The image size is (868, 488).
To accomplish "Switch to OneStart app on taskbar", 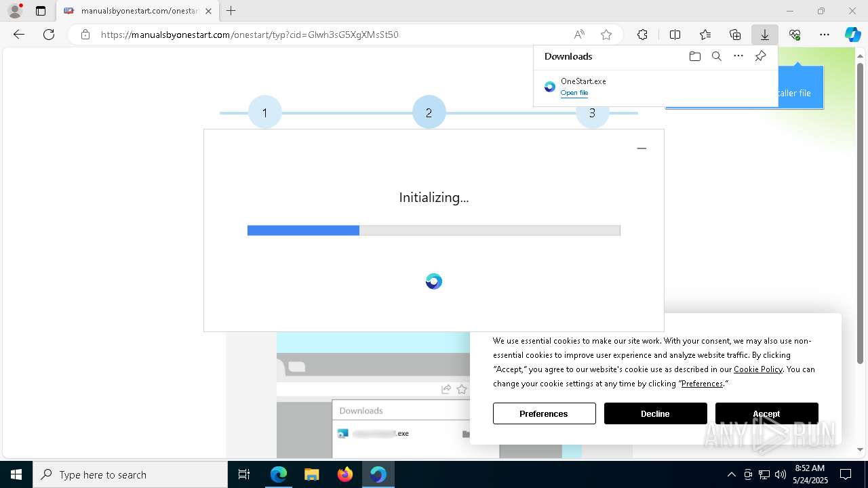I will (x=378, y=474).
